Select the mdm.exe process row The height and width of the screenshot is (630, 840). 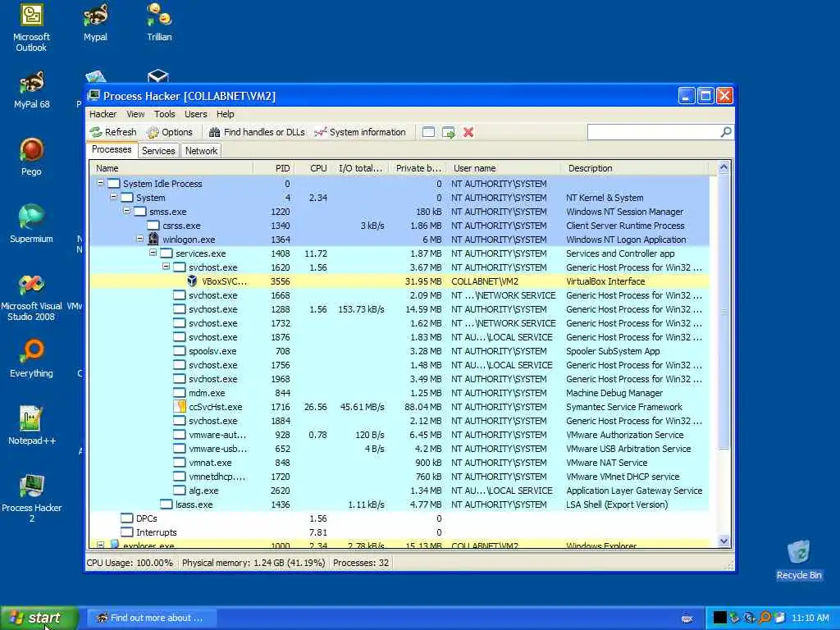coord(399,393)
